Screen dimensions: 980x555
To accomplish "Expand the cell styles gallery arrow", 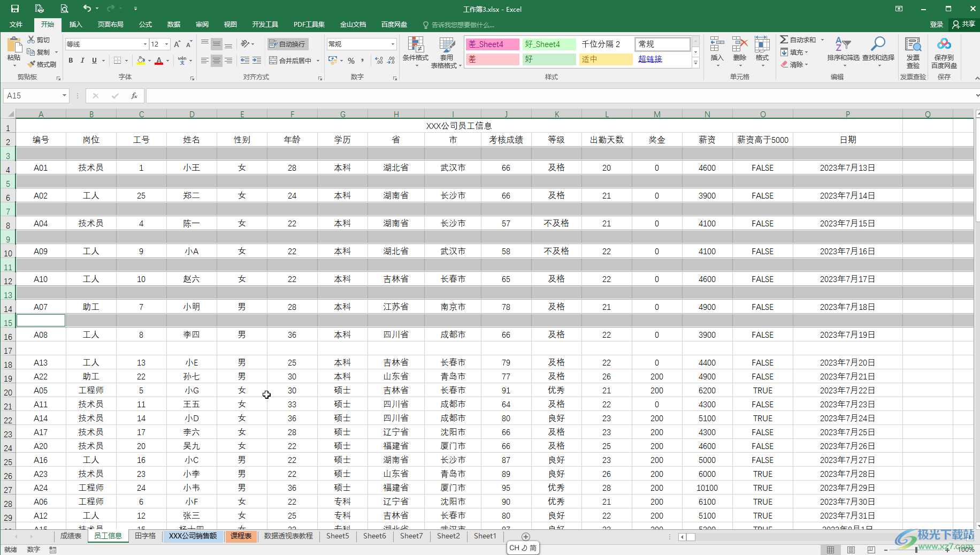I will [x=696, y=63].
